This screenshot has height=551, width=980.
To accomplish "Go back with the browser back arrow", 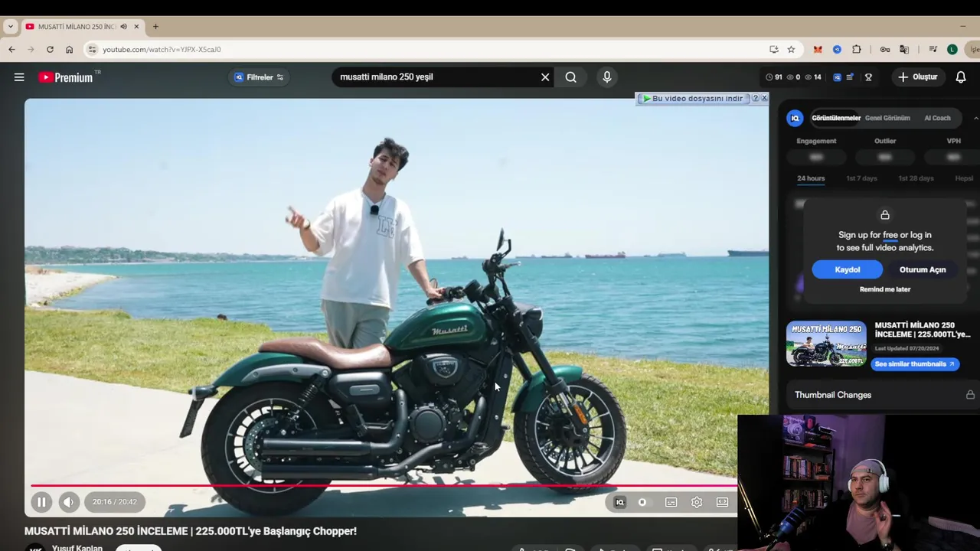I will click(11, 50).
